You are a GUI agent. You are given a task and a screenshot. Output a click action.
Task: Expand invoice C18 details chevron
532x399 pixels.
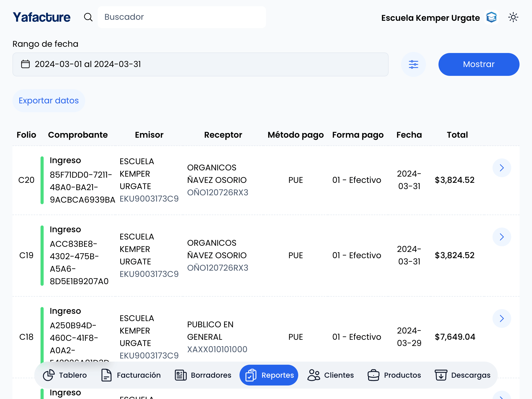click(502, 318)
